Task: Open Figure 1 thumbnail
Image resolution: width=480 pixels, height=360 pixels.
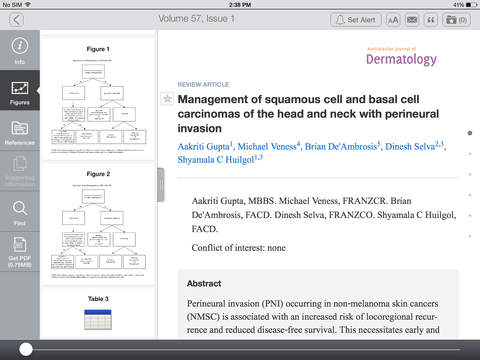Action: 98,99
